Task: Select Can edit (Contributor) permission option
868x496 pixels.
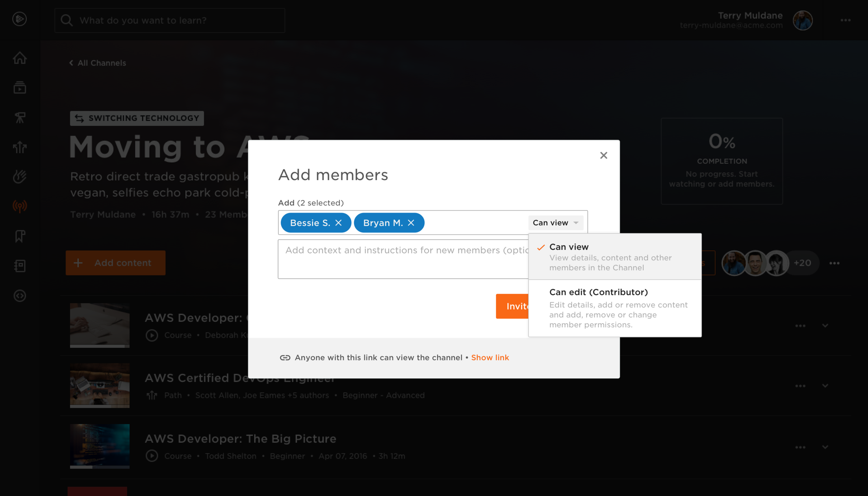Action: tap(615, 308)
